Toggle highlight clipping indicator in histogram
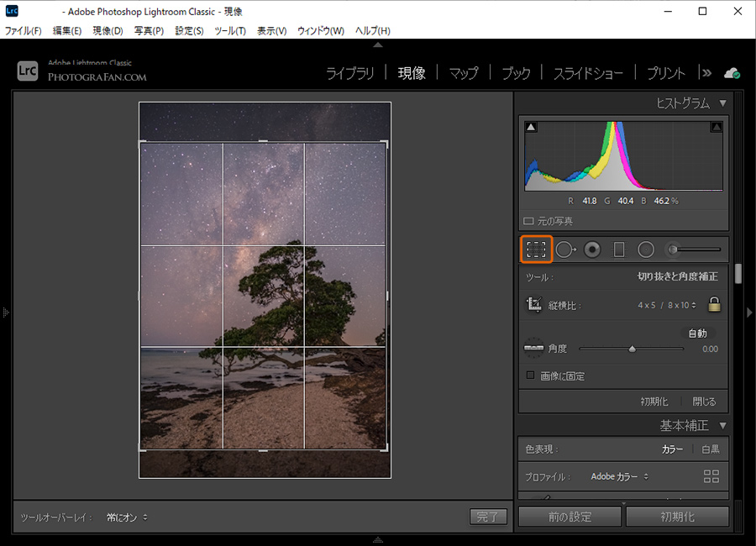Image resolution: width=756 pixels, height=546 pixels. pos(717,128)
